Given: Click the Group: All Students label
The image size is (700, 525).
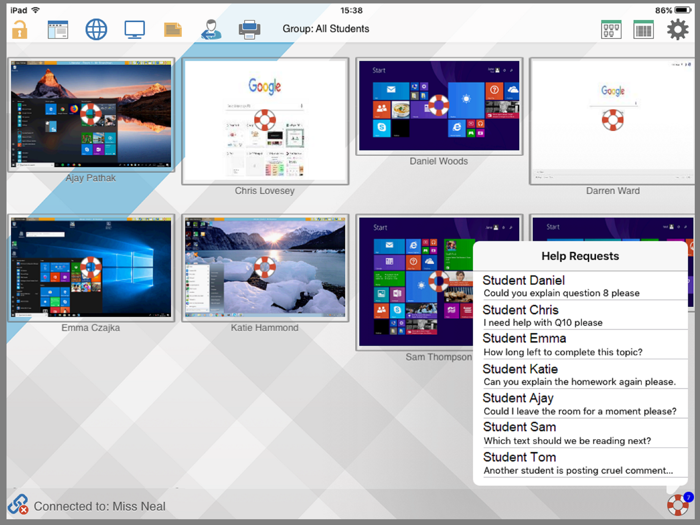Looking at the screenshot, I should 325,29.
